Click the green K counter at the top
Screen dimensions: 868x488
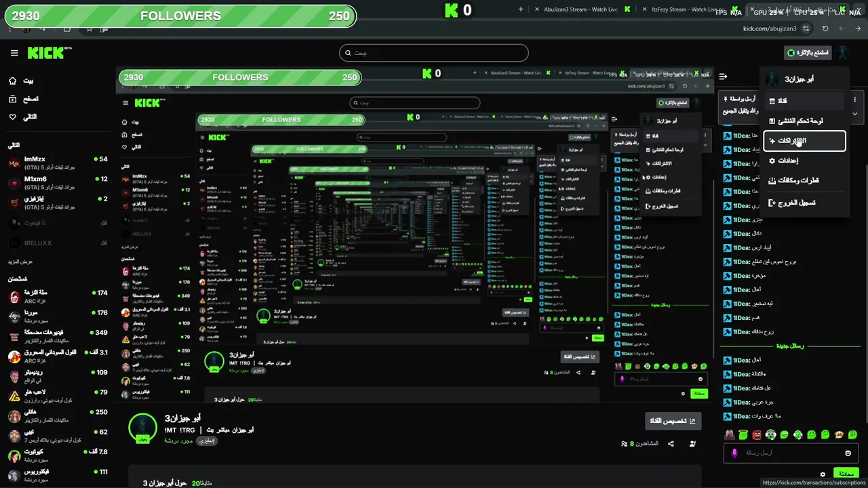458,10
